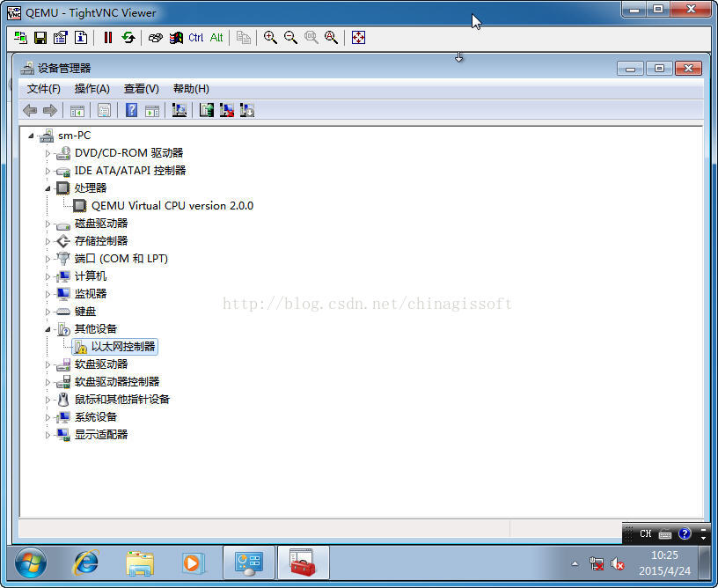
Task: Open new connection icon in TightVNC toolbar
Action: pos(20,38)
